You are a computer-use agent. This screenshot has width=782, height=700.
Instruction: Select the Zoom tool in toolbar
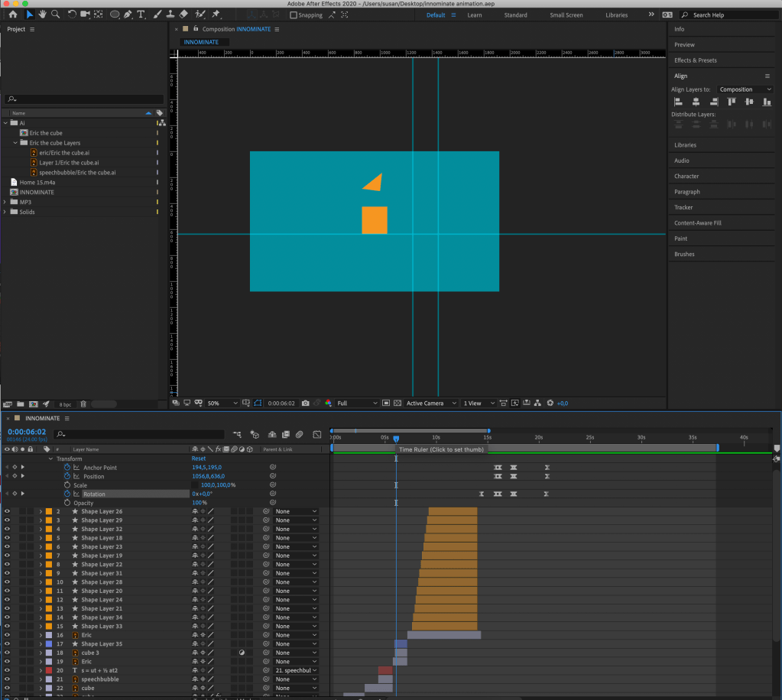click(56, 15)
